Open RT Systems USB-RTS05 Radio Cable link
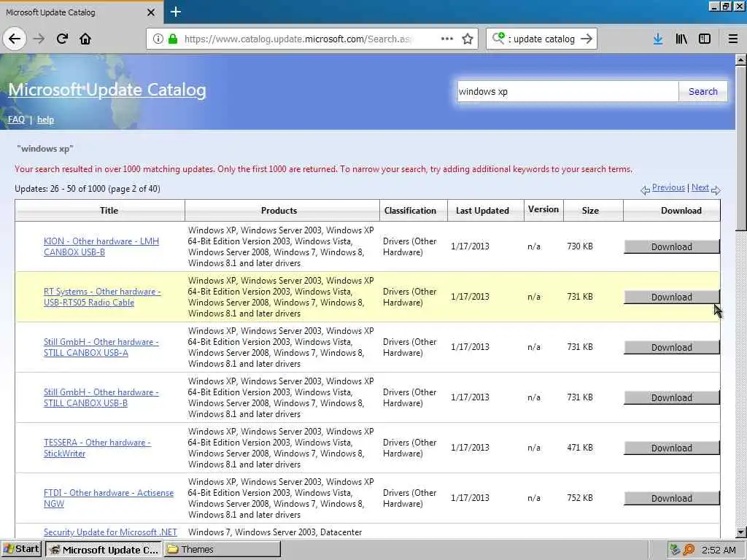 tap(102, 297)
